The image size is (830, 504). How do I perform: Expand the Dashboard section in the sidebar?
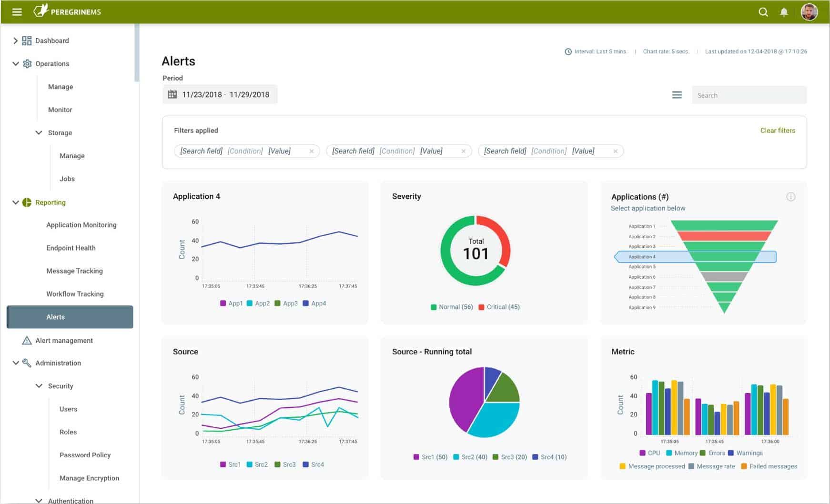[15, 40]
